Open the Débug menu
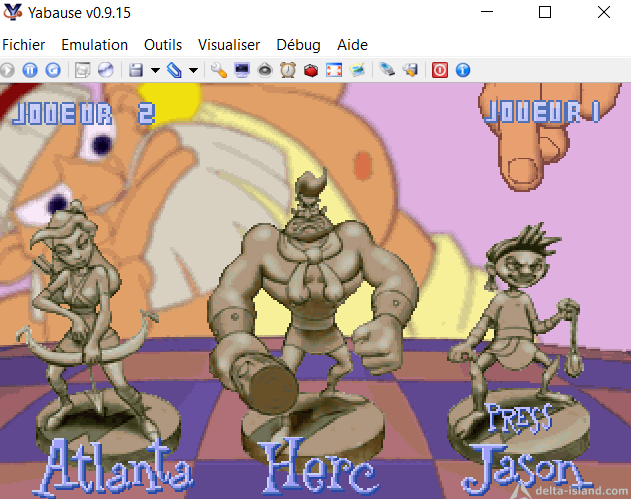Viewport: 631px width, 499px height. 299,45
